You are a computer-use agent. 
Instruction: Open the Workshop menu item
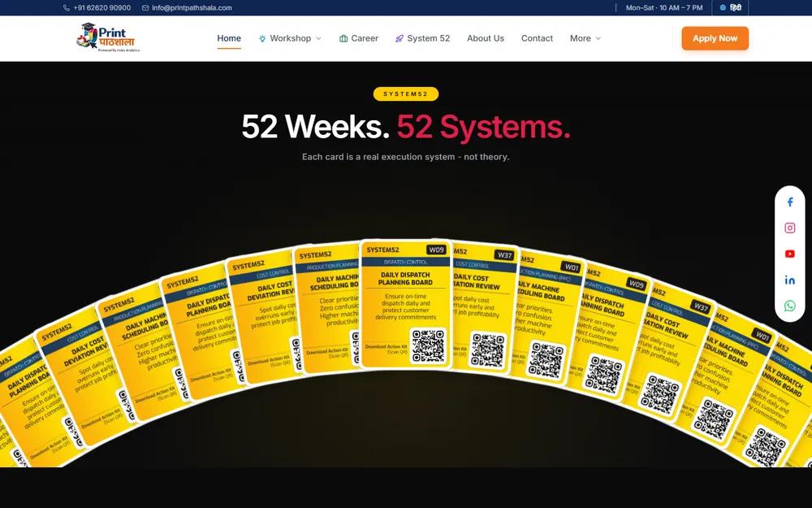(x=290, y=38)
